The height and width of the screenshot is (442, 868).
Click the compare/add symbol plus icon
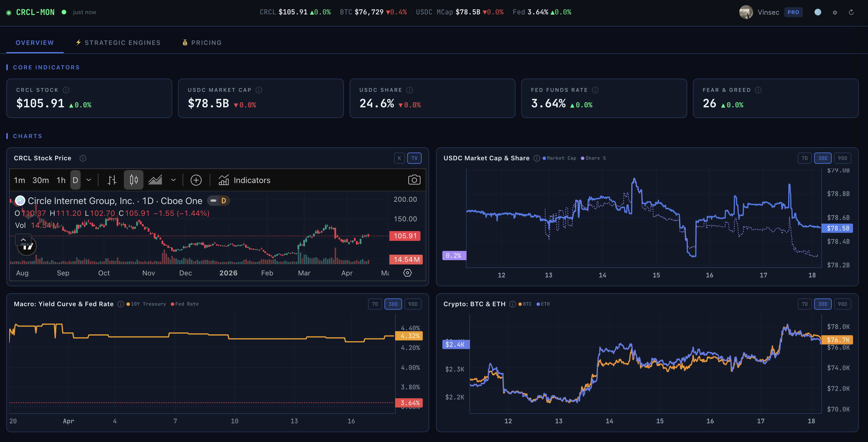(x=196, y=180)
